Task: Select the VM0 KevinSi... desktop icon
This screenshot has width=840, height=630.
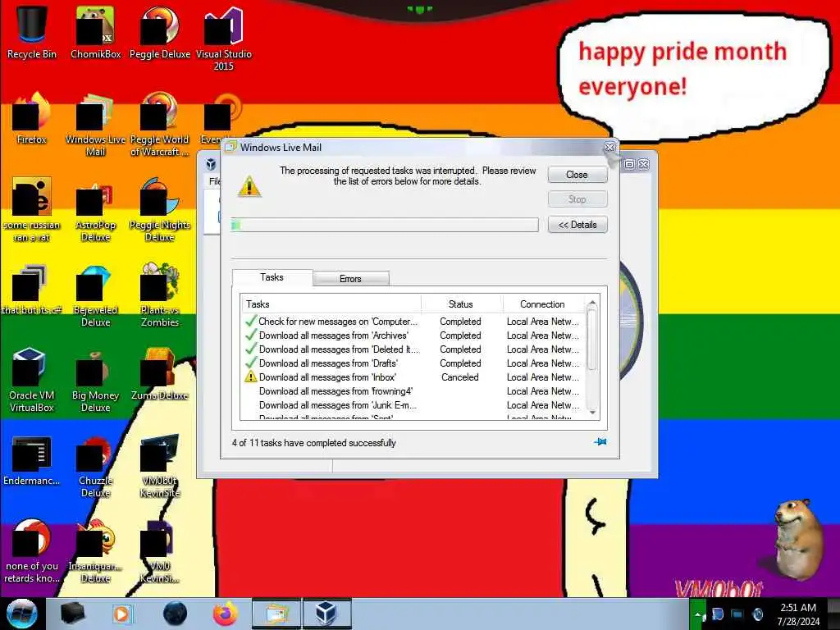Action: pyautogui.click(x=160, y=550)
